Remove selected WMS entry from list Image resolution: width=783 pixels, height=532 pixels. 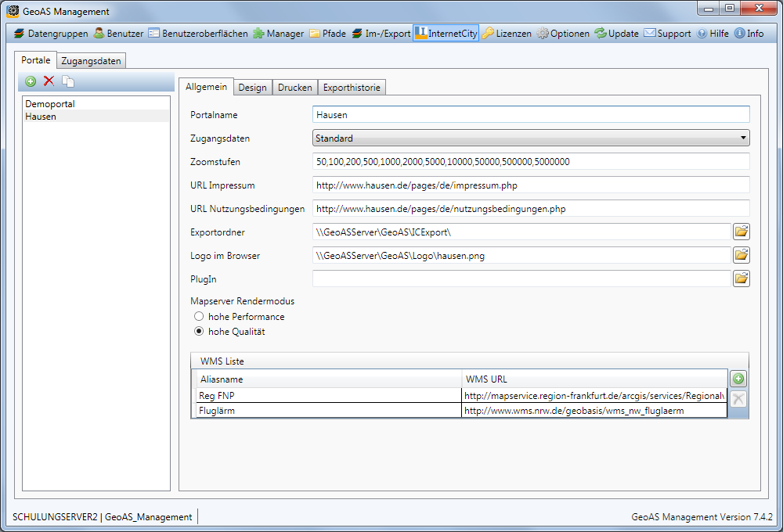click(x=738, y=399)
